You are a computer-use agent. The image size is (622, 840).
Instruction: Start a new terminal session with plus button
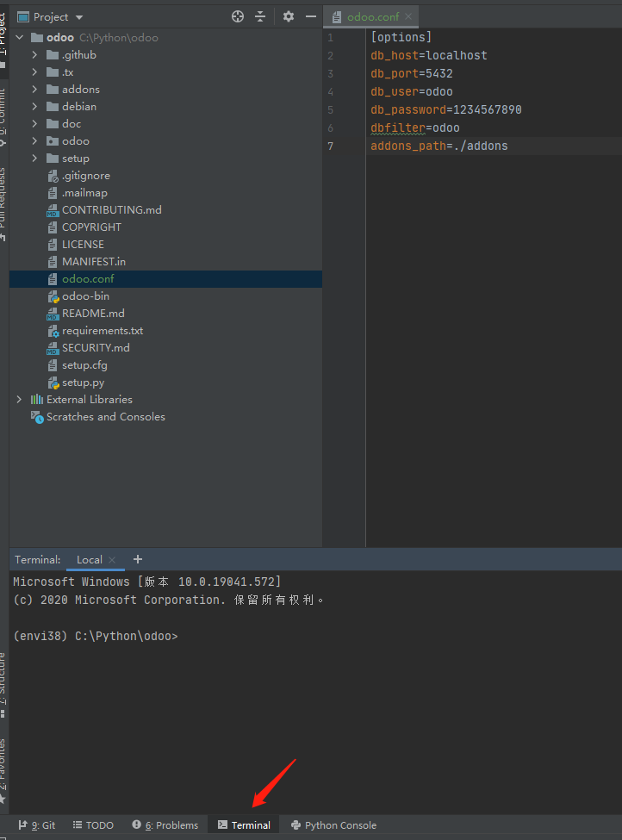[137, 559]
